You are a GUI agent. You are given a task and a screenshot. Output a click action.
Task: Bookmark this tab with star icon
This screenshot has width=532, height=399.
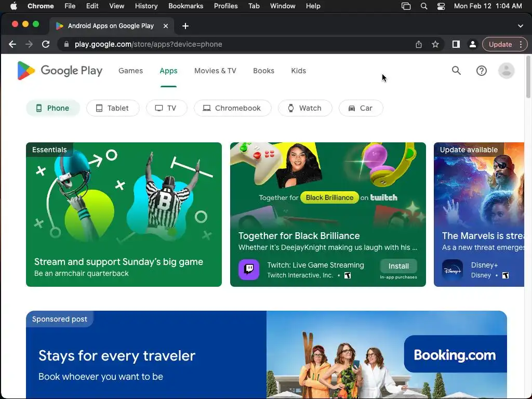point(435,44)
